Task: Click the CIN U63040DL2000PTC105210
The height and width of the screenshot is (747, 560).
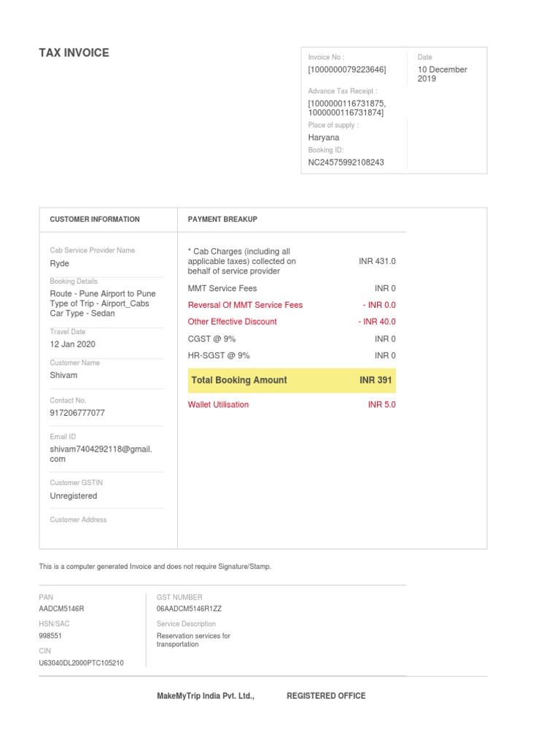Action: (x=82, y=662)
